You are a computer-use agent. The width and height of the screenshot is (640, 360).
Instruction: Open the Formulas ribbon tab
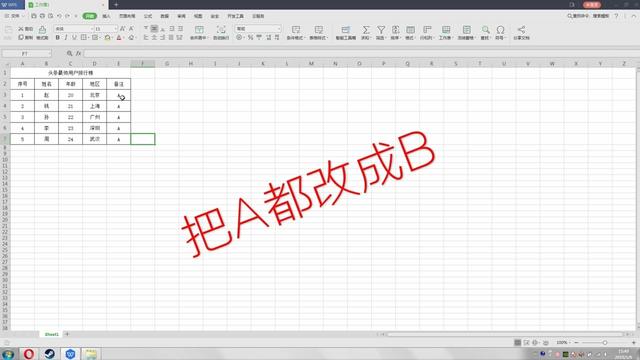coord(148,16)
